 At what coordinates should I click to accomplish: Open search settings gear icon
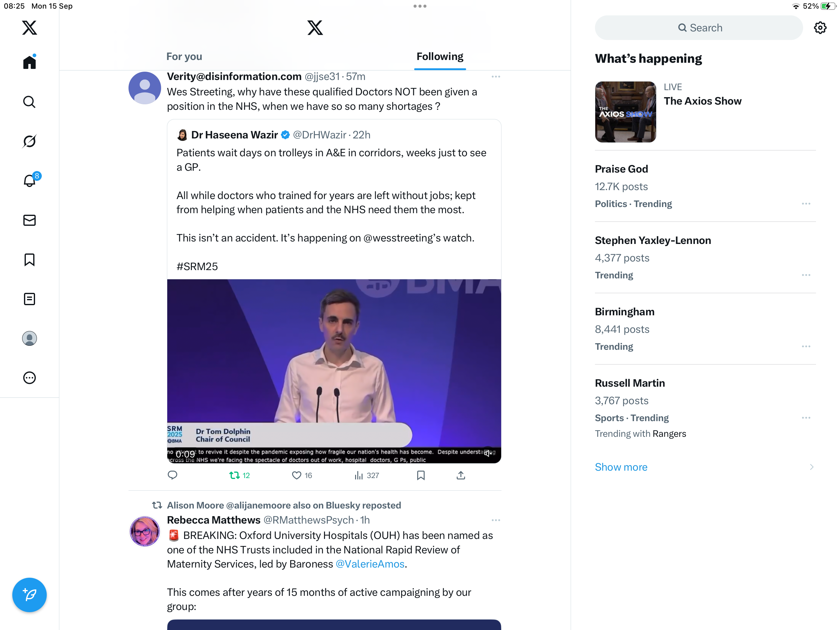coord(820,28)
